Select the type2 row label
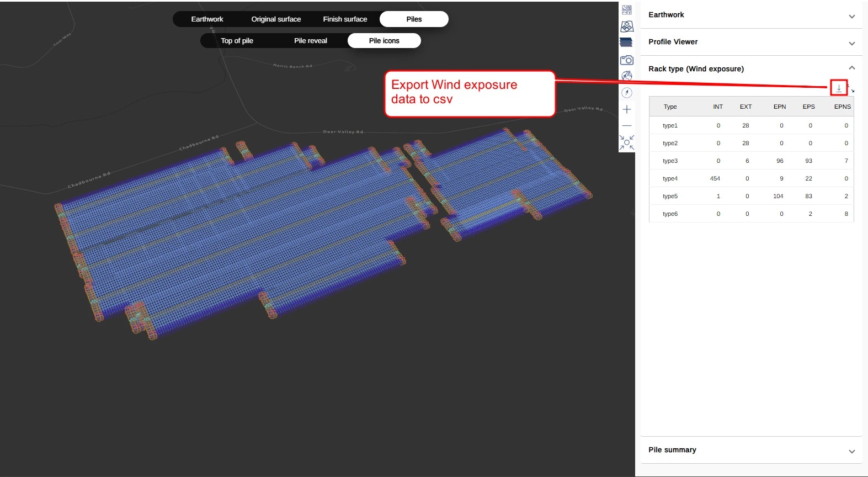This screenshot has width=868, height=477. 670,143
